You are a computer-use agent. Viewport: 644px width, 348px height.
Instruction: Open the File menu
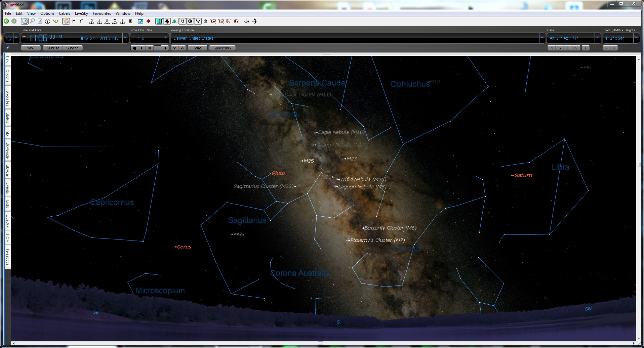click(x=8, y=13)
